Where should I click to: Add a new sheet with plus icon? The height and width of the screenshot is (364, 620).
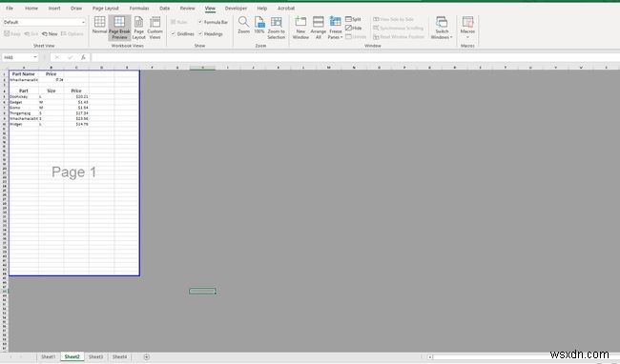pyautogui.click(x=146, y=357)
